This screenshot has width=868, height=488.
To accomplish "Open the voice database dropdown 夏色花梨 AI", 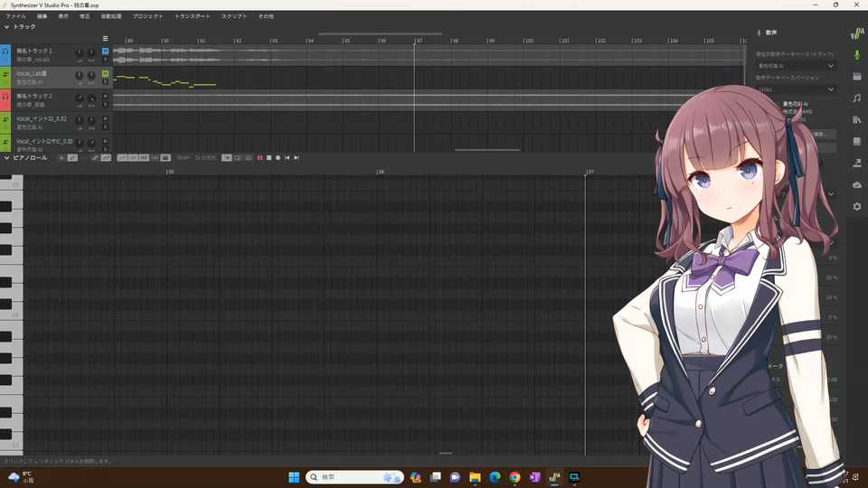I will 796,66.
